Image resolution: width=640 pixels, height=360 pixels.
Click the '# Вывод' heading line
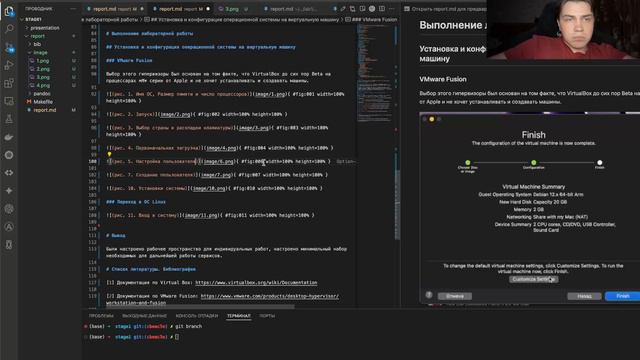point(116,236)
